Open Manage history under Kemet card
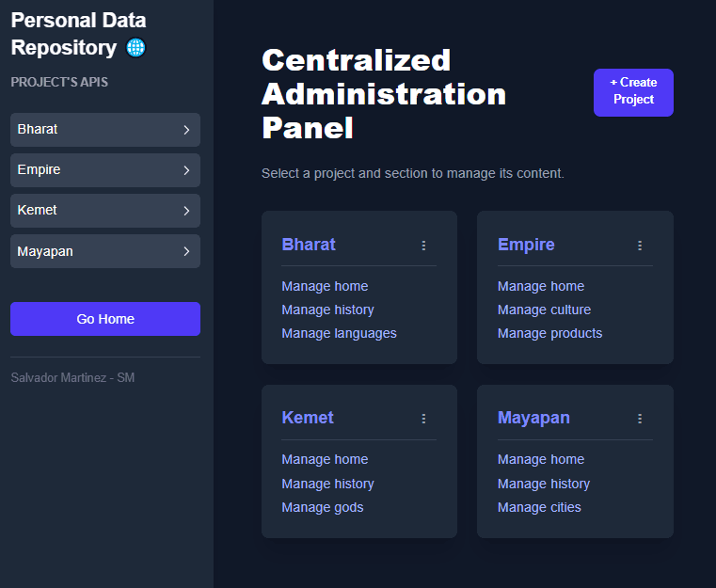Viewport: 716px width, 588px height. (x=327, y=484)
